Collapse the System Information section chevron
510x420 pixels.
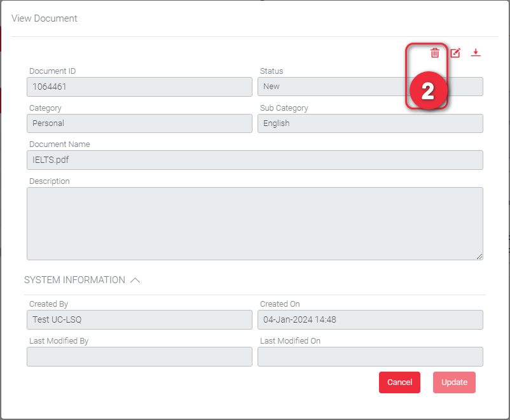tap(135, 280)
